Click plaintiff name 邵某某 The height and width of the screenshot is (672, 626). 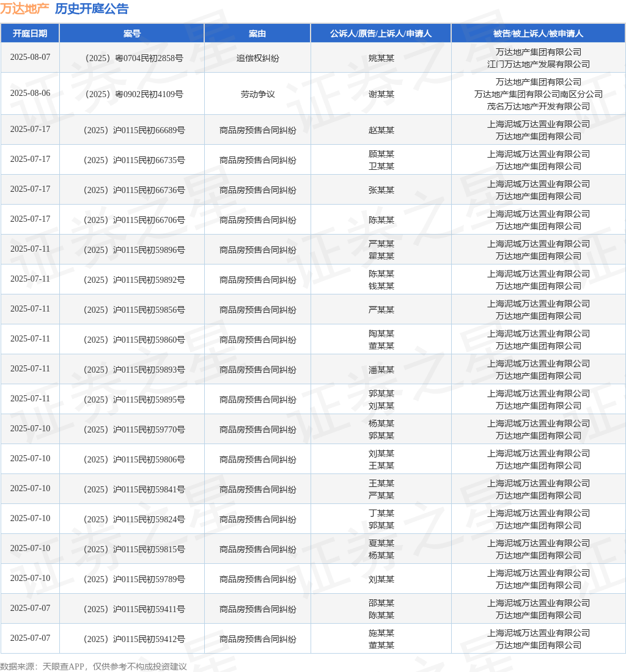coord(381,604)
